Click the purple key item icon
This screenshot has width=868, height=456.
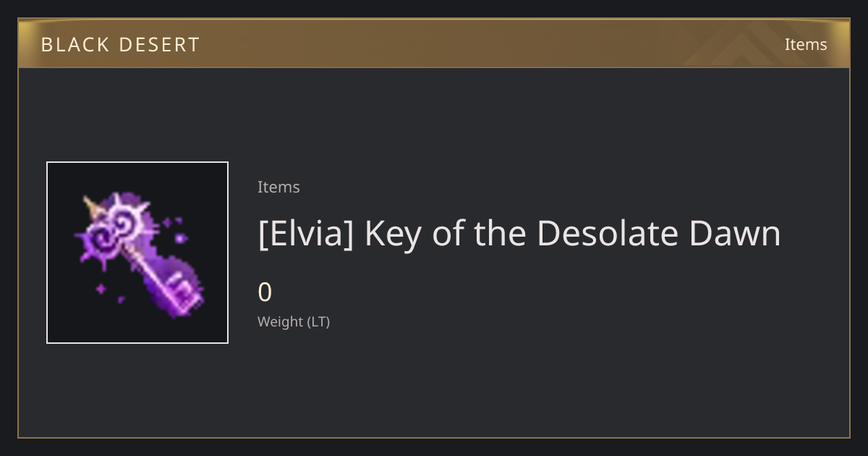(x=137, y=253)
